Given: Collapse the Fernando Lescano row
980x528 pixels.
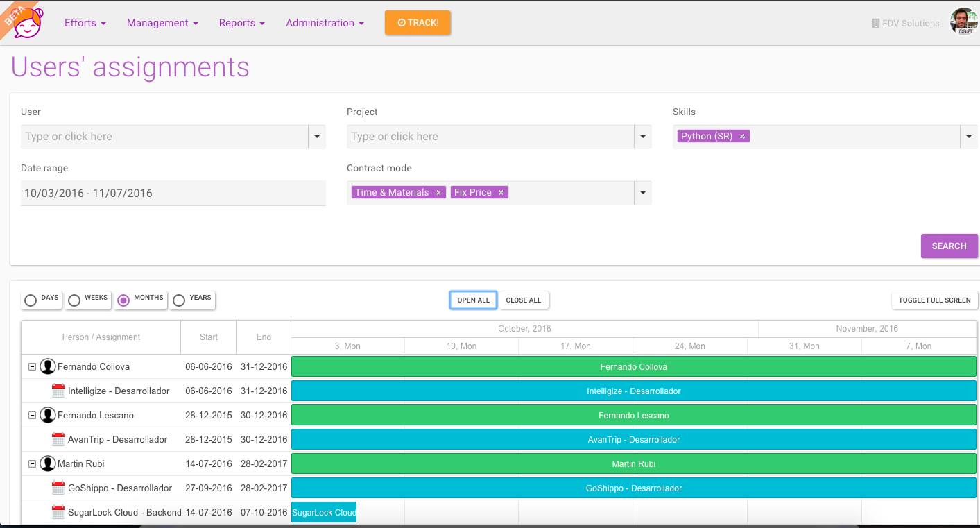Looking at the screenshot, I should pyautogui.click(x=32, y=415).
